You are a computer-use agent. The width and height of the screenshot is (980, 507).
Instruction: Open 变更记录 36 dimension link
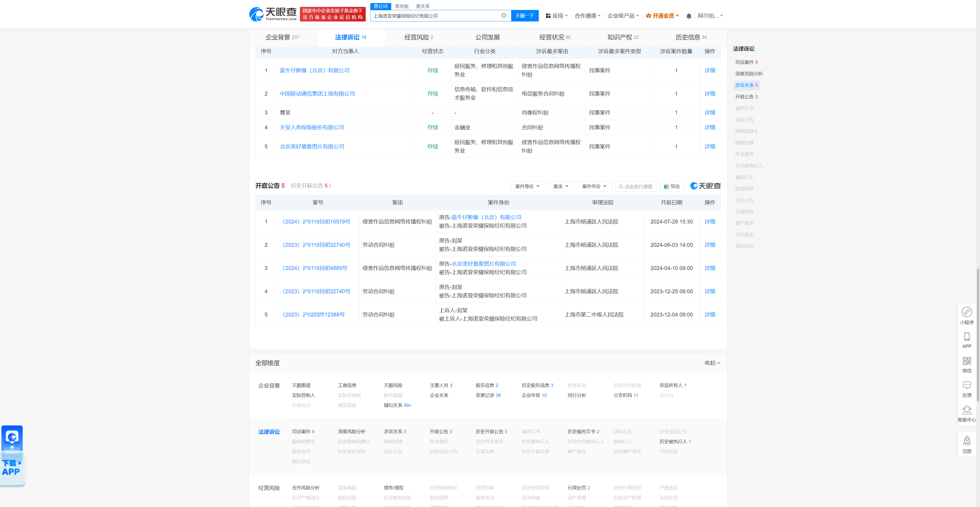(488, 395)
